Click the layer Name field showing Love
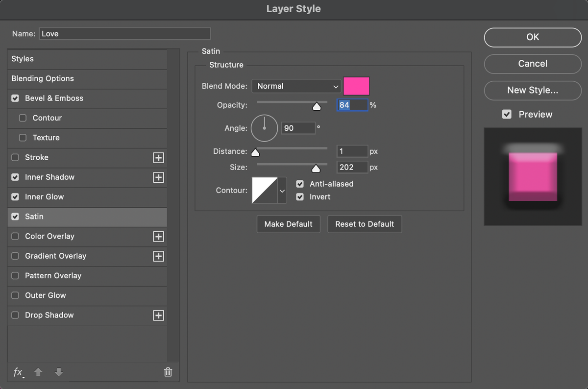The image size is (588, 389). (x=124, y=33)
